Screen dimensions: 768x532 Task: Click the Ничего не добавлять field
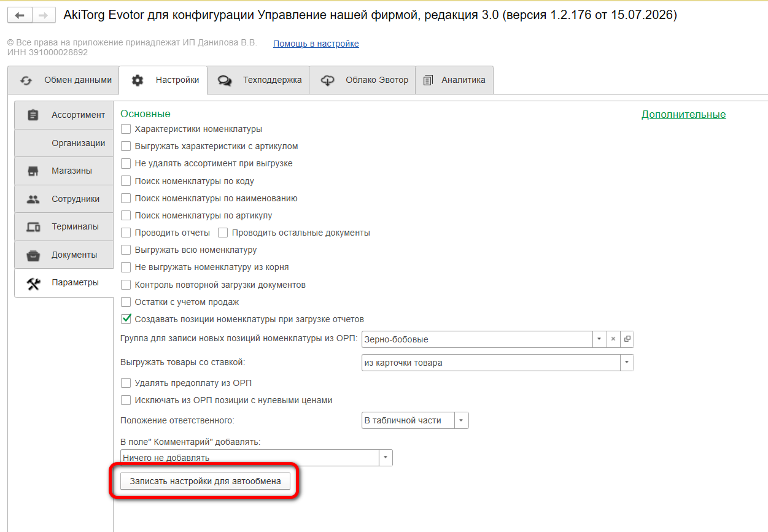point(250,458)
